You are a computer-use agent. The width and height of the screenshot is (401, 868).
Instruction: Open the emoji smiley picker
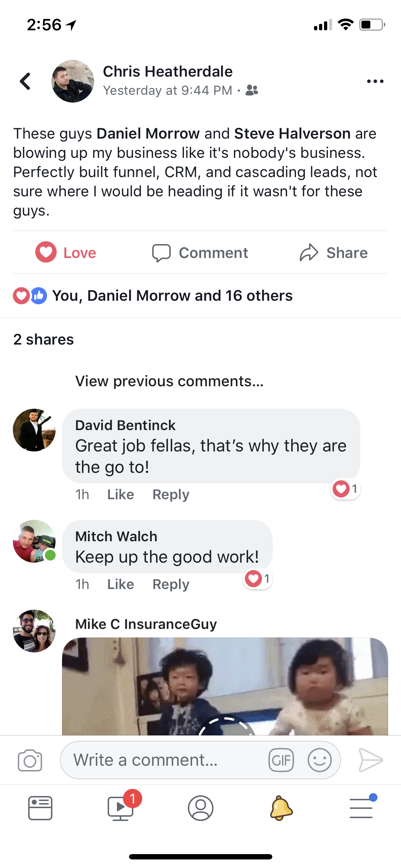click(320, 760)
